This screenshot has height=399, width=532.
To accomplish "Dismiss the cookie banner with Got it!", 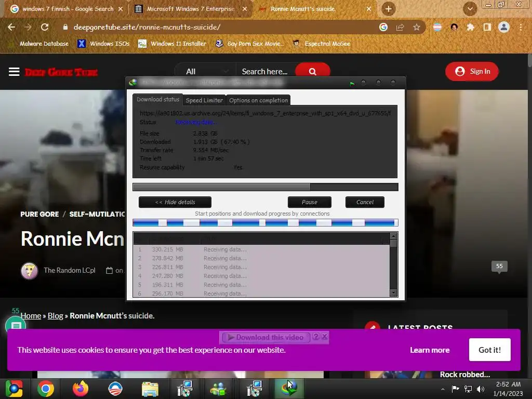I will (x=489, y=350).
